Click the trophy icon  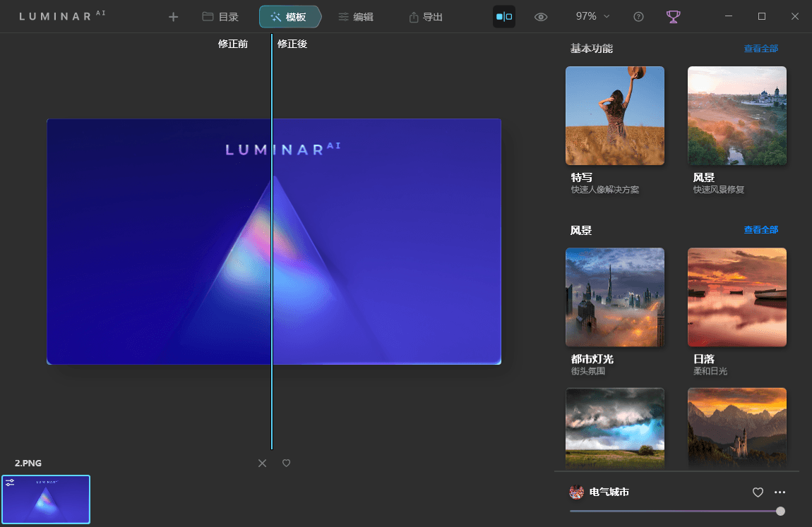tap(673, 17)
